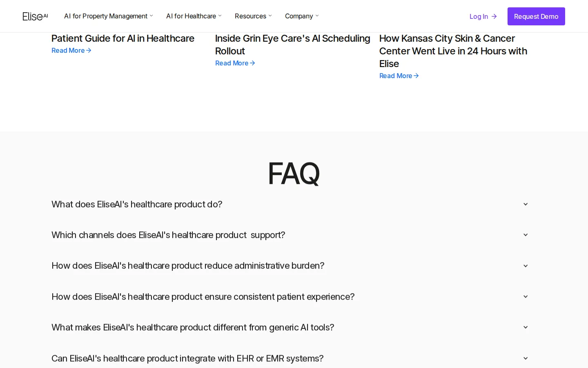Click the chevron icon for the administrative burden question

(x=526, y=266)
